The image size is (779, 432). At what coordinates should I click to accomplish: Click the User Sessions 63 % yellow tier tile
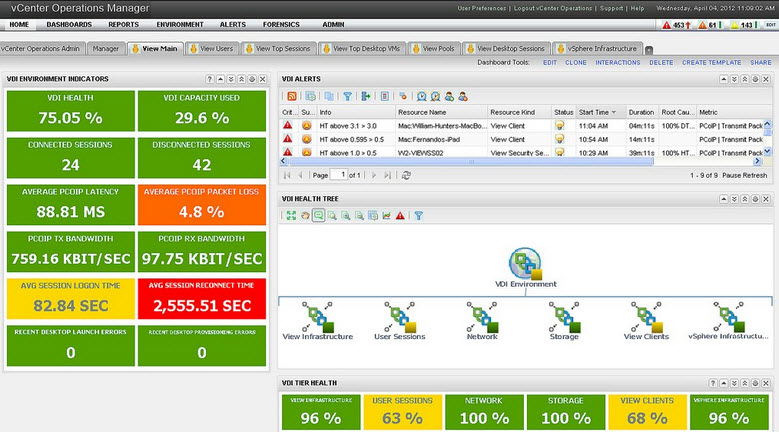(402, 412)
